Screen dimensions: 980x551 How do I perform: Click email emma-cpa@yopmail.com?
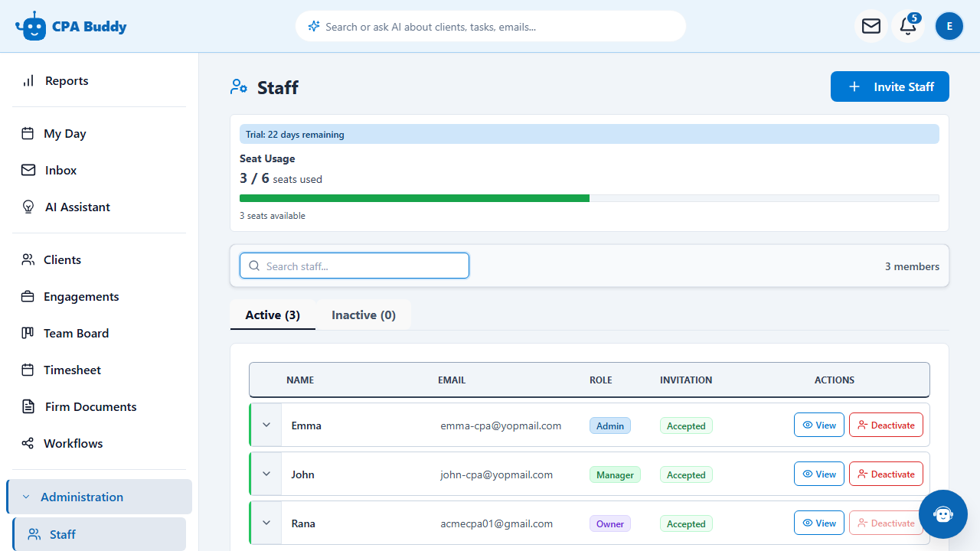pyautogui.click(x=501, y=425)
